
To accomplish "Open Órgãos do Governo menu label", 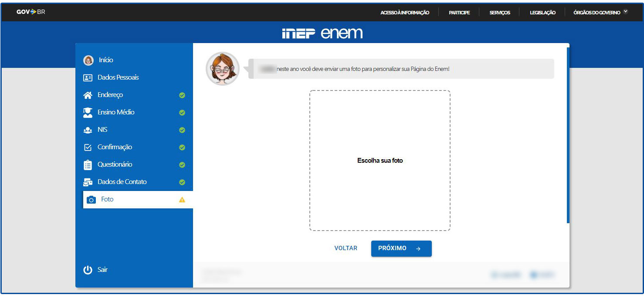I will [597, 13].
